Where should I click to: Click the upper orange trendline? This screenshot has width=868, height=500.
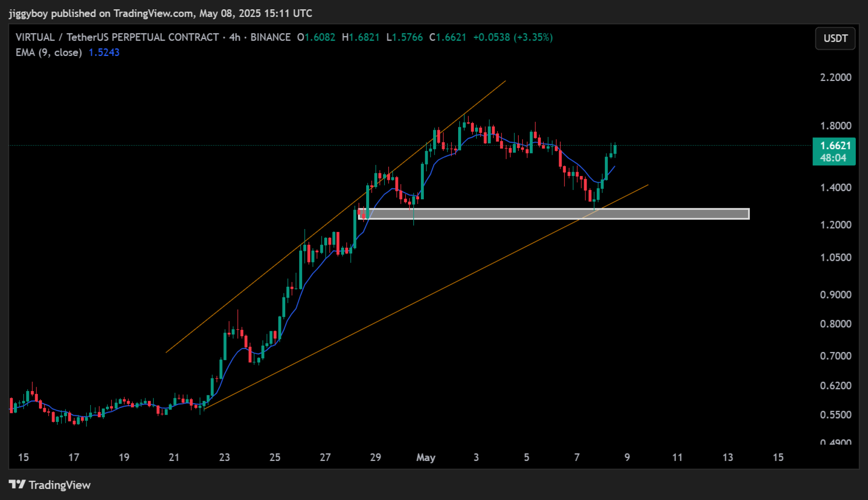336,216
